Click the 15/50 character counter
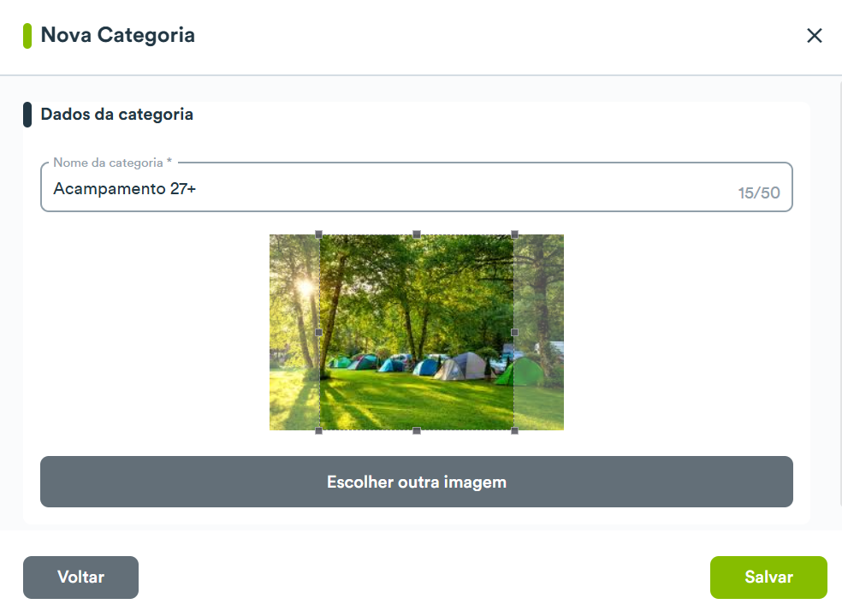Image resolution: width=842 pixels, height=616 pixels. click(759, 192)
